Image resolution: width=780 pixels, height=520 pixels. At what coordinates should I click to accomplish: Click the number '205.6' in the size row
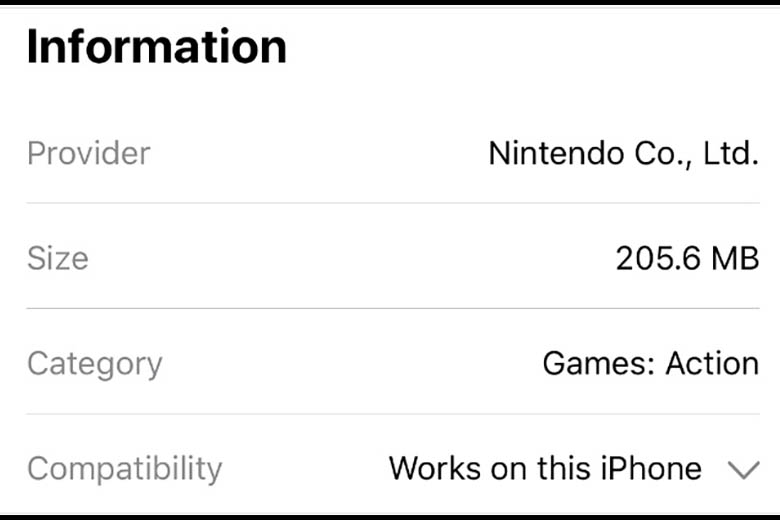tap(659, 258)
